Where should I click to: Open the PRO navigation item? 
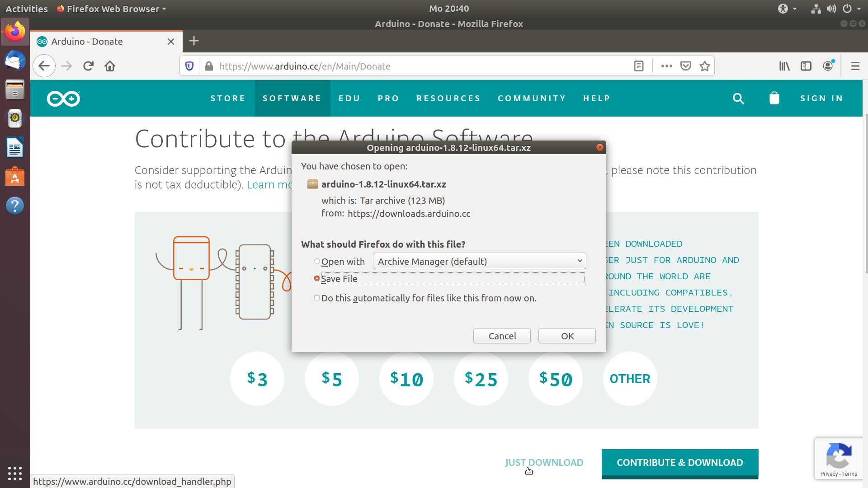point(388,99)
